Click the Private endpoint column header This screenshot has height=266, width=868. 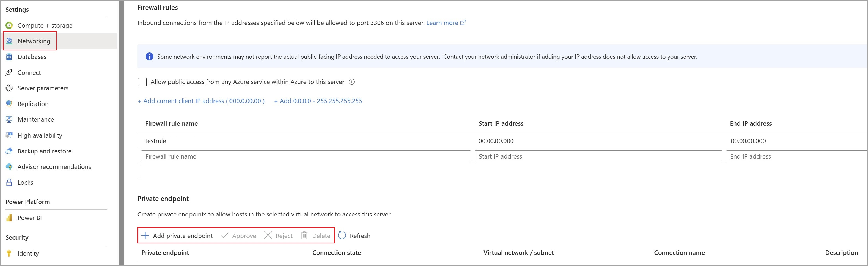point(165,252)
